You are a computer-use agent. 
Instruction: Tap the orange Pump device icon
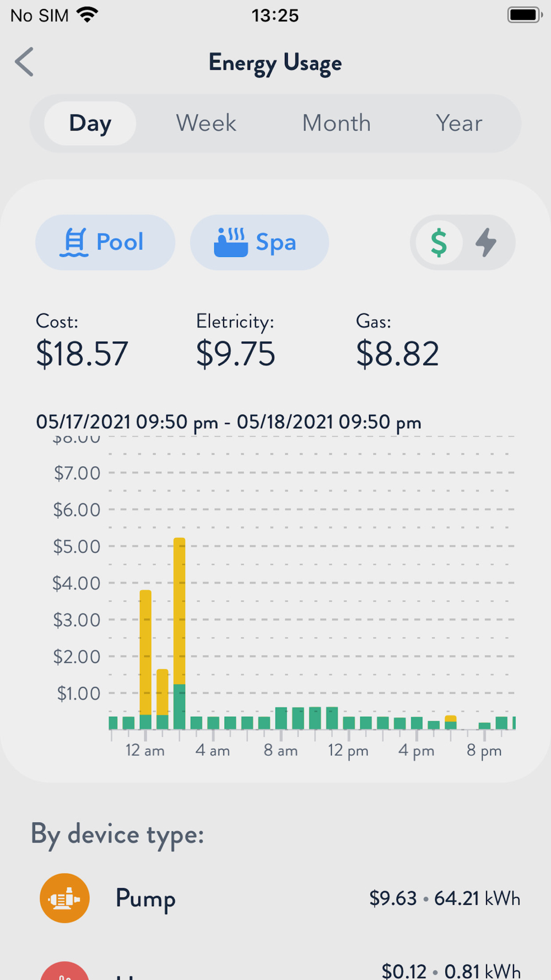[x=64, y=898]
